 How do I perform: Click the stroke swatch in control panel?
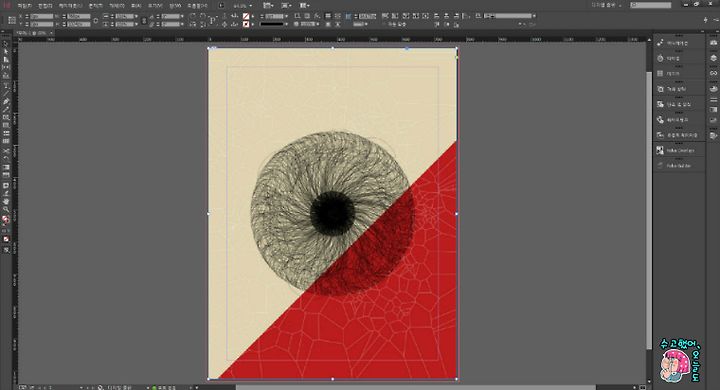pos(246,24)
